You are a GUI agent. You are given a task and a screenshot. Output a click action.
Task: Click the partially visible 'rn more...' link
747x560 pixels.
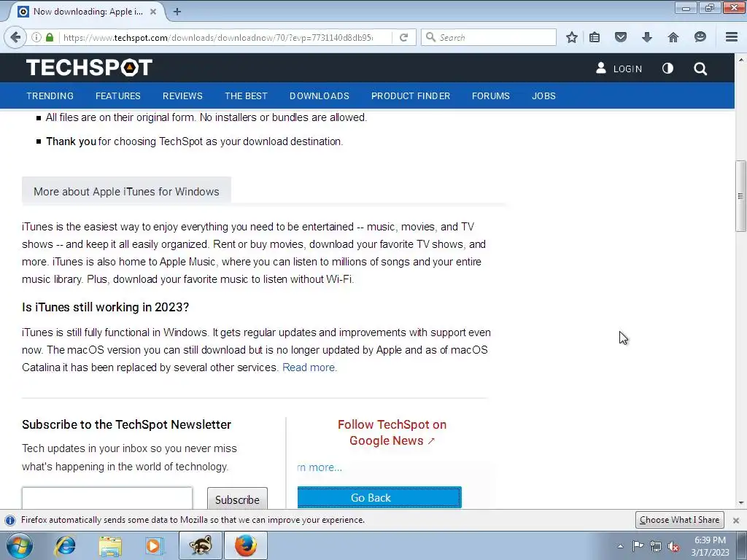pos(320,467)
